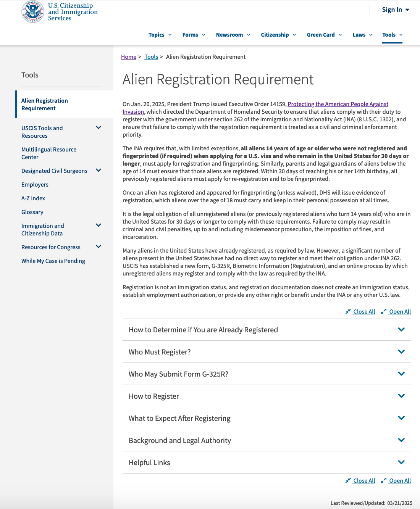Expand Immigration and Citizenship Data chevron
This screenshot has height=509, width=420.
(x=99, y=226)
